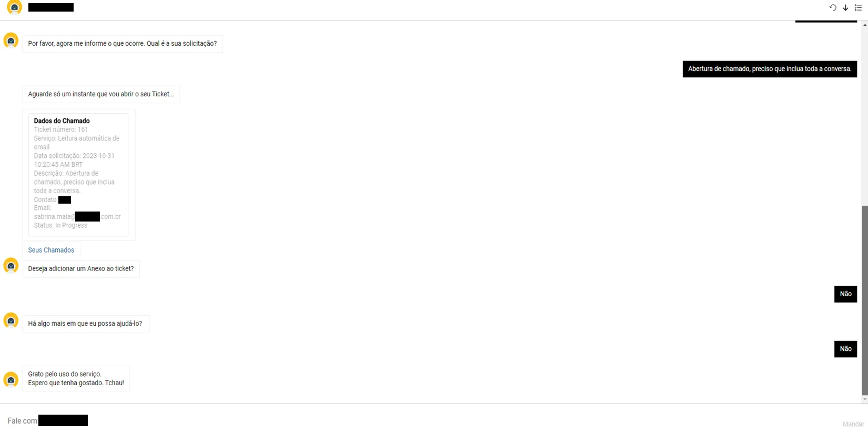Viewport: 868px width, 442px height.
Task: Click the 'Mandar' send button
Action: click(853, 424)
